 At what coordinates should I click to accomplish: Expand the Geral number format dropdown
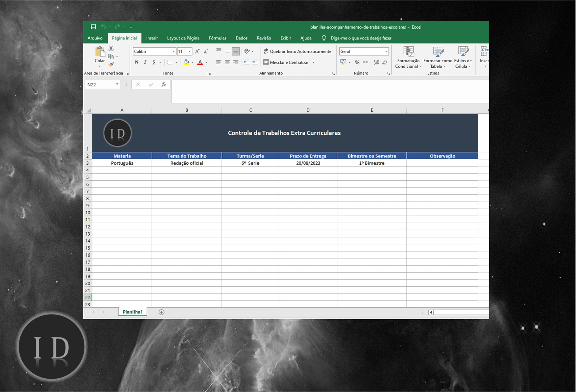386,51
